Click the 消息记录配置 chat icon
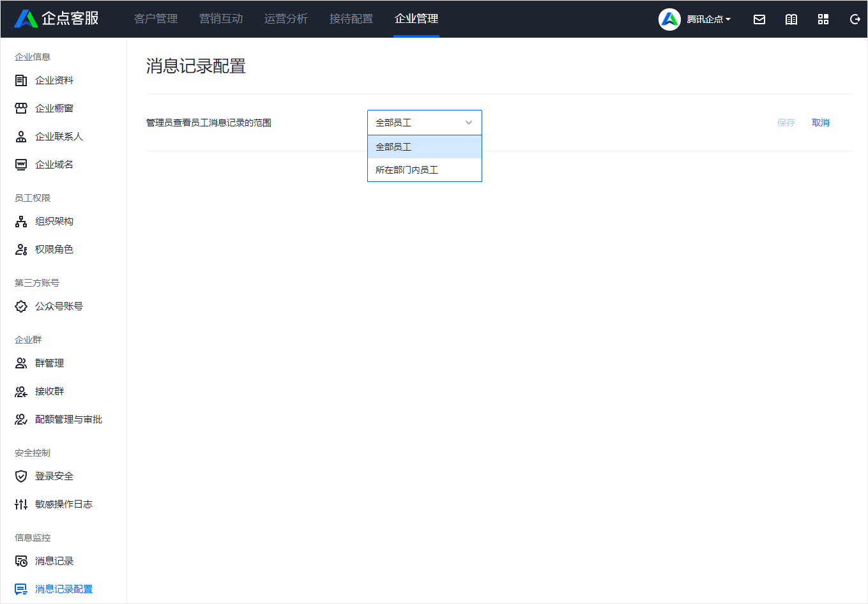This screenshot has height=604, width=868. [x=21, y=589]
